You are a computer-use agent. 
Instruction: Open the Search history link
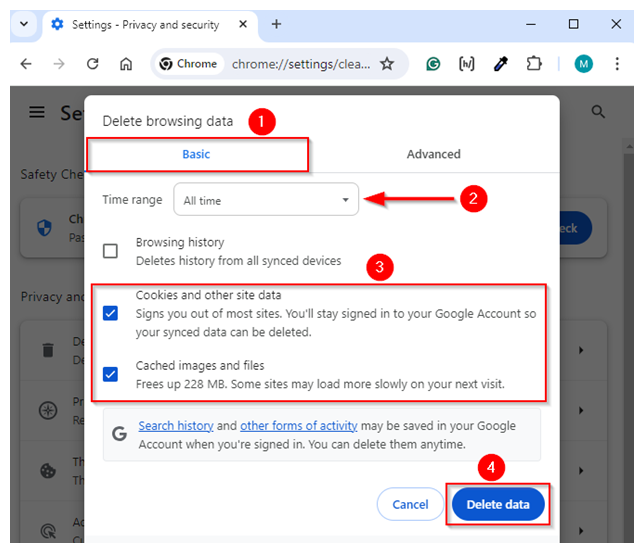pyautogui.click(x=176, y=426)
